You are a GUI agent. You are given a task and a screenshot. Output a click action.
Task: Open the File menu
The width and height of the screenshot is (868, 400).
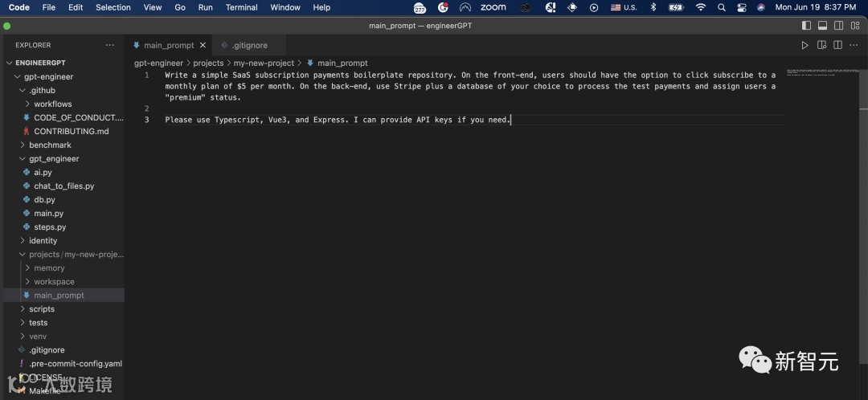click(x=49, y=7)
